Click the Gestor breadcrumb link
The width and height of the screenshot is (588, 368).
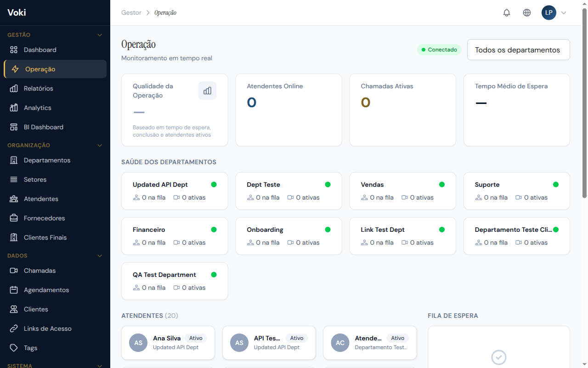[x=131, y=13]
